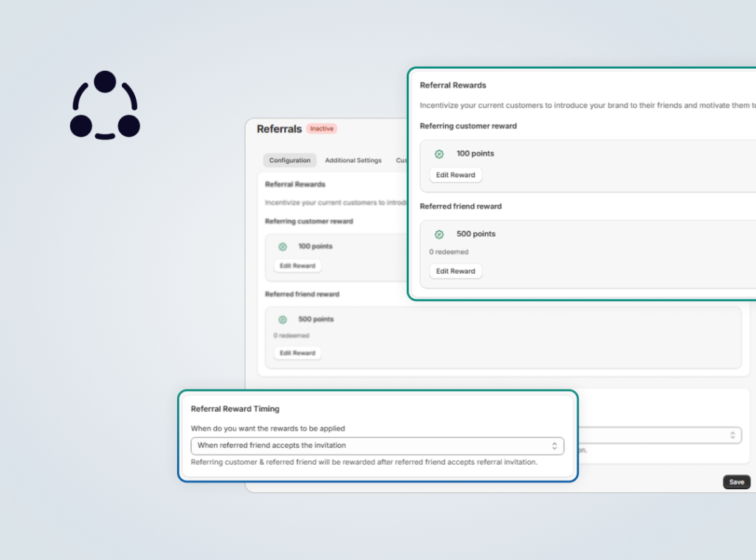Click the 100 points value in the callout
The height and width of the screenshot is (560, 756).
click(x=475, y=153)
